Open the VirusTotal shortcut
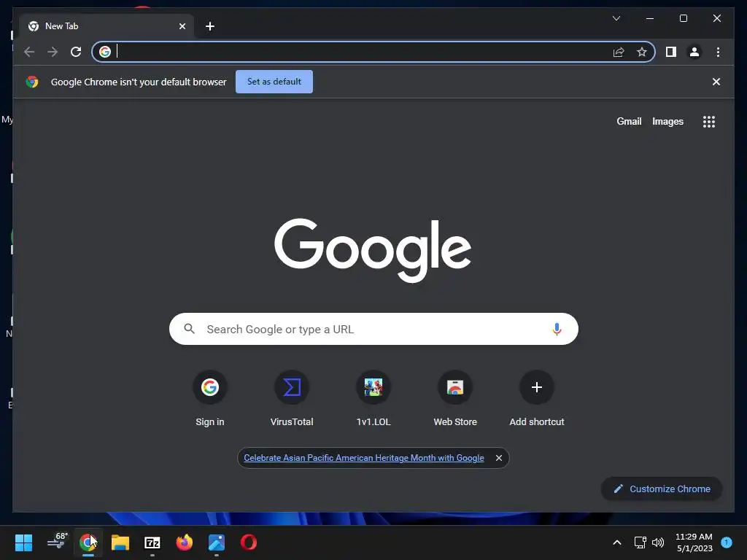 click(292, 399)
